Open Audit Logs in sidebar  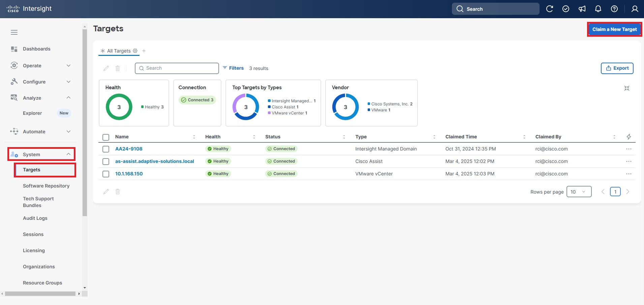[x=35, y=218]
